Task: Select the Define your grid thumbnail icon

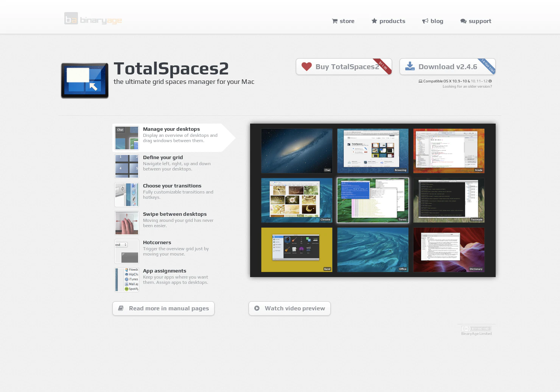Action: tap(127, 166)
